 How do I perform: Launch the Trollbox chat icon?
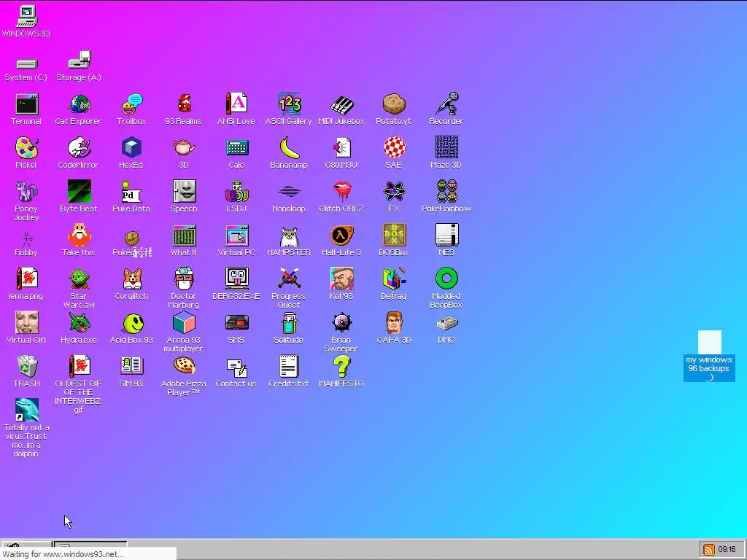[131, 104]
